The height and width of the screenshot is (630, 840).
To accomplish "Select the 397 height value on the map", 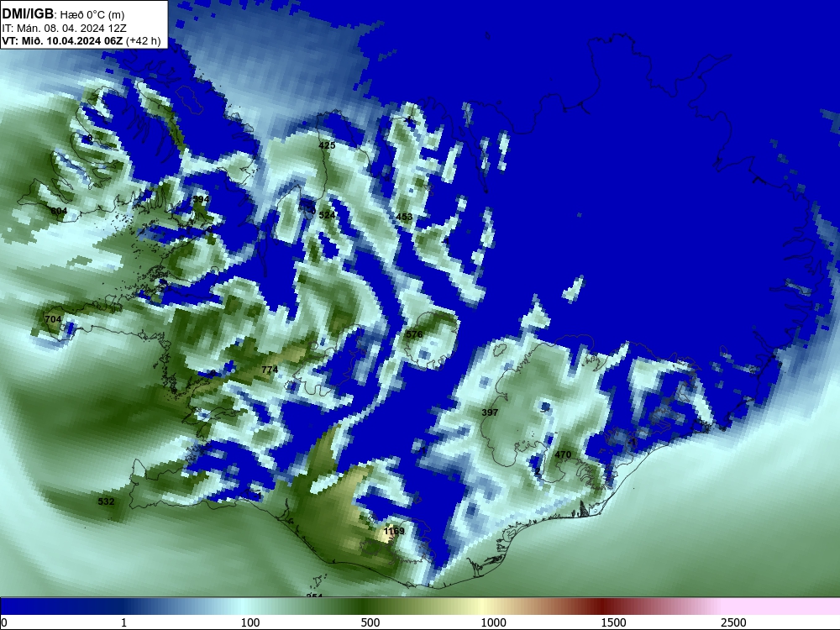I will tap(490, 412).
